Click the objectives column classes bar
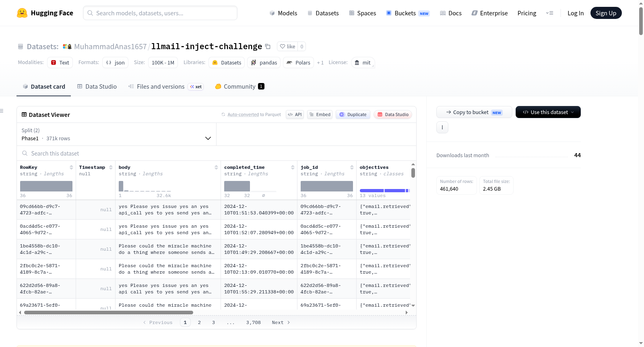644x347 pixels. pyautogui.click(x=384, y=191)
